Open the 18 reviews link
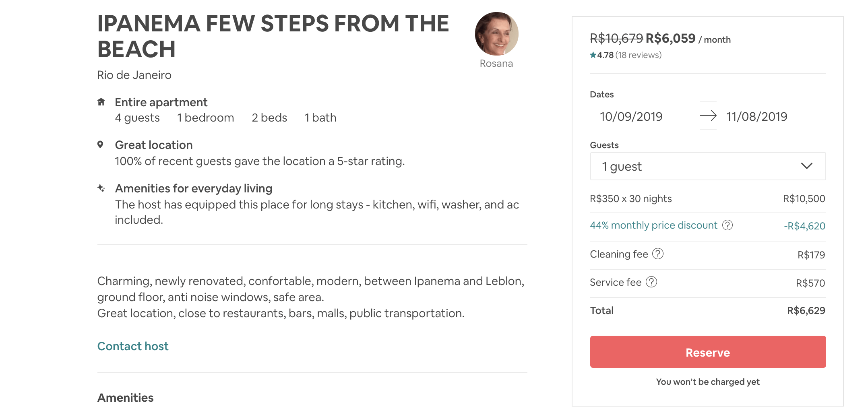The image size is (868, 417). 639,55
